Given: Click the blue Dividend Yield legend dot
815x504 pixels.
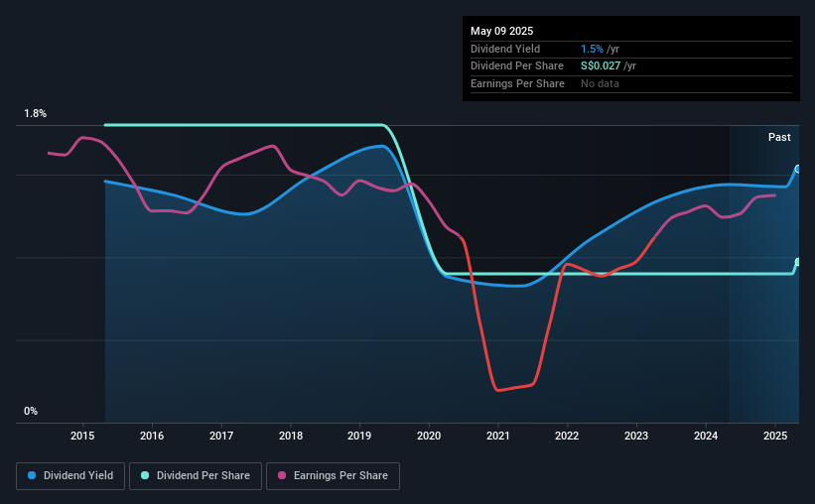Looking at the screenshot, I should (32, 475).
